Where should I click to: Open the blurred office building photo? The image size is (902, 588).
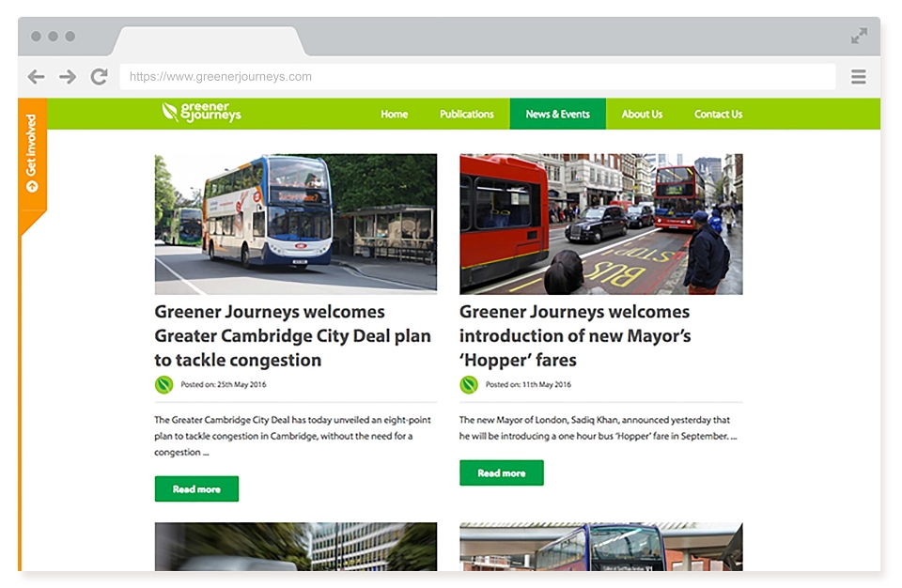click(x=296, y=547)
